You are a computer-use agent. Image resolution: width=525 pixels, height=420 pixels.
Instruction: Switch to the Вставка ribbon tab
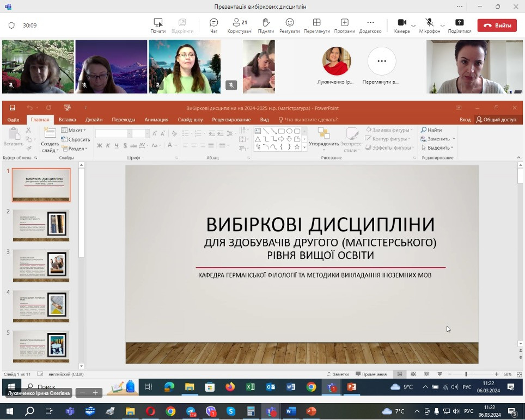(67, 120)
